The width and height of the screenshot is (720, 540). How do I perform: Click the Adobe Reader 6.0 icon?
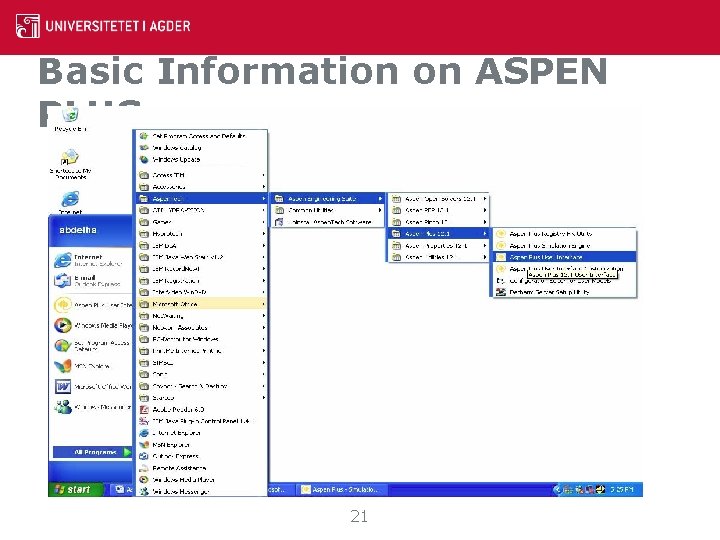tap(144, 409)
